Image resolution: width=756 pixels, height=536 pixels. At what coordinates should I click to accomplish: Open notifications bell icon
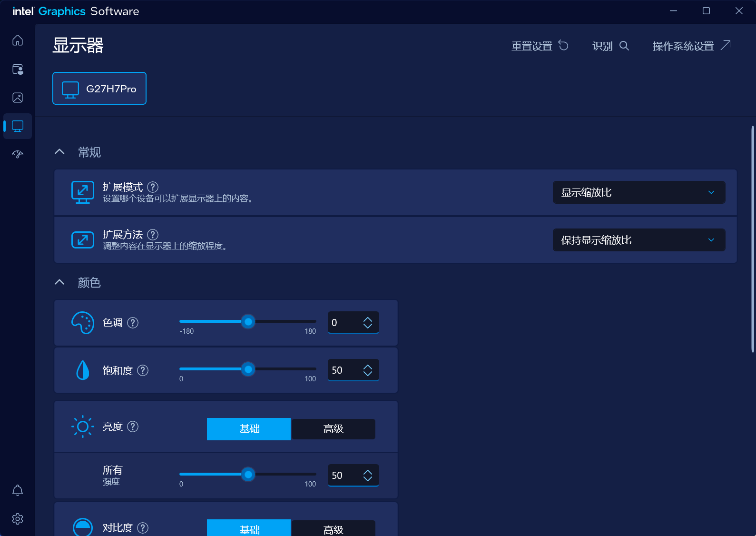18,490
